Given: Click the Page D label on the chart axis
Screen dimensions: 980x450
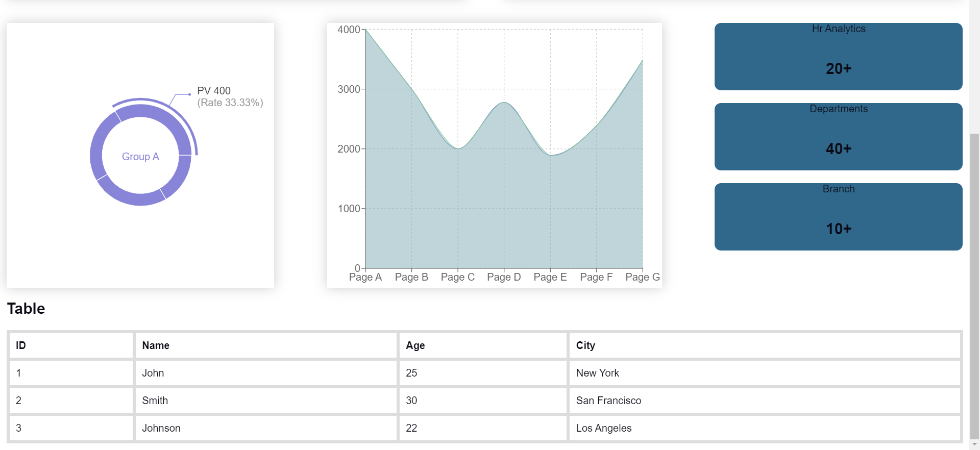Looking at the screenshot, I should 504,277.
